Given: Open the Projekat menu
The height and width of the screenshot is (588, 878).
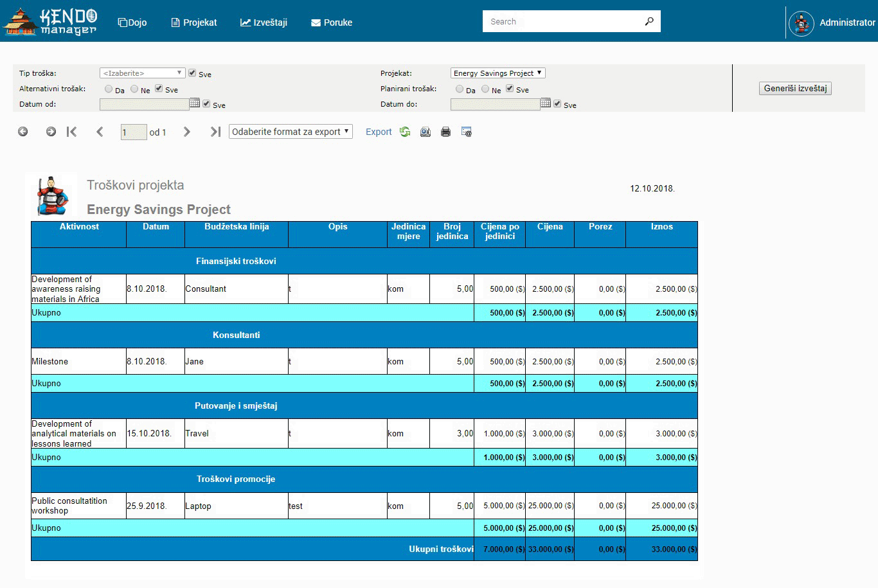Looking at the screenshot, I should point(194,22).
